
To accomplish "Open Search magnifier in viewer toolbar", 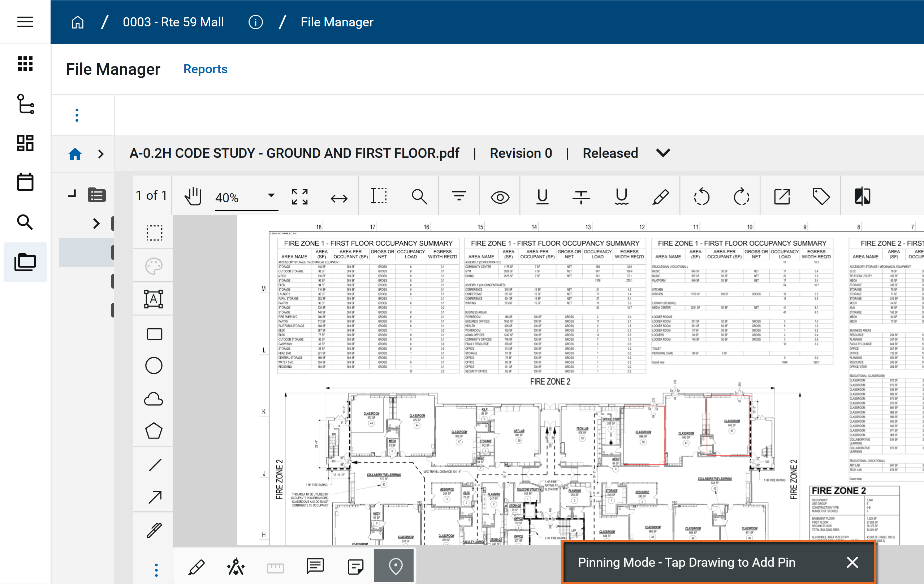I will [x=419, y=197].
